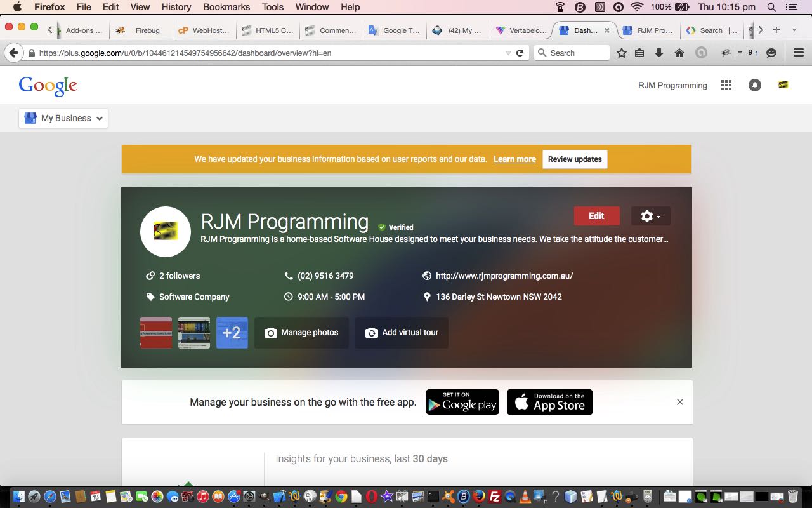
Task: Dismiss the mobile app promotion banner
Action: (x=680, y=402)
